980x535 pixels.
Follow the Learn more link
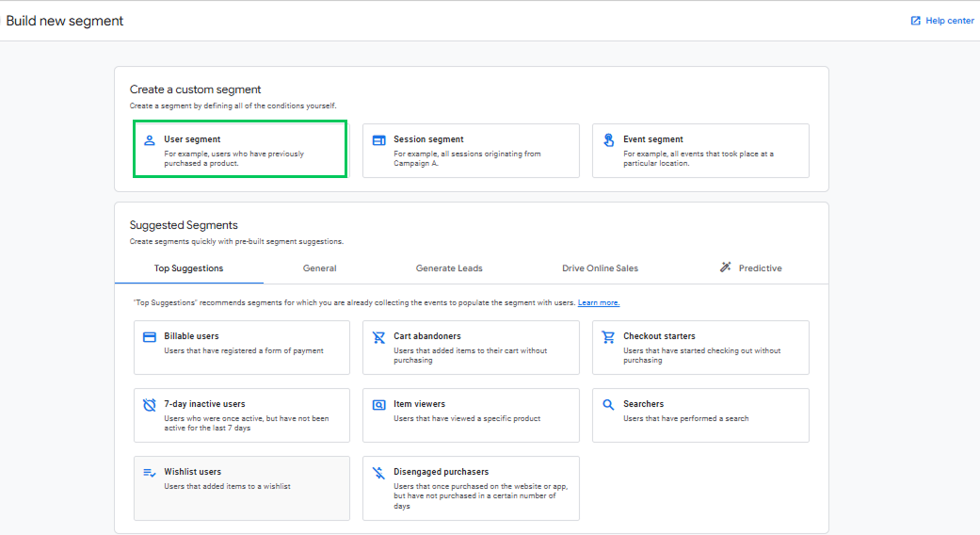pos(599,302)
